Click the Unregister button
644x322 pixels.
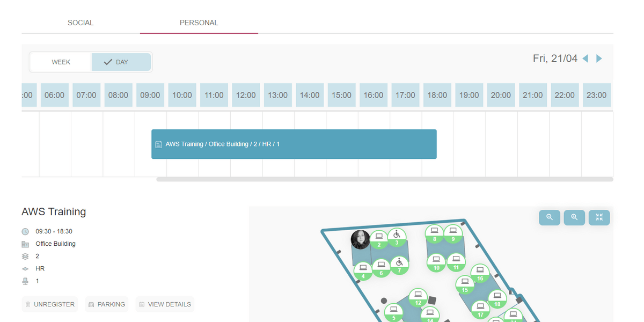click(x=49, y=304)
